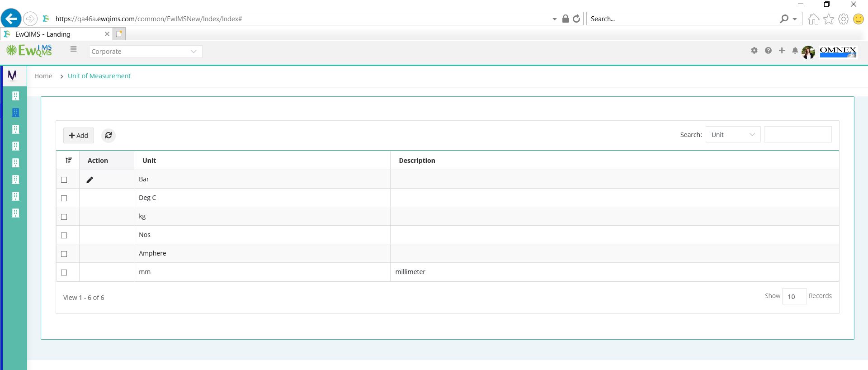Check the checkbox for Bar row

pyautogui.click(x=64, y=180)
